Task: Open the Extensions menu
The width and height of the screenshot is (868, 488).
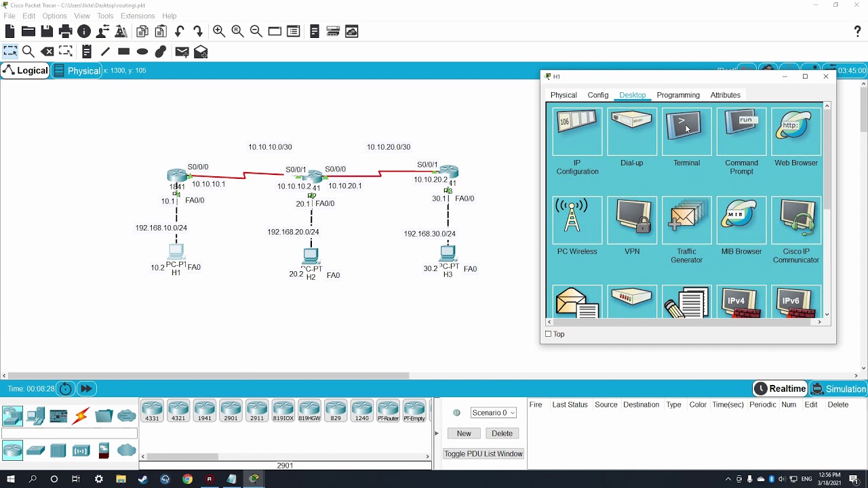Action: tap(138, 16)
